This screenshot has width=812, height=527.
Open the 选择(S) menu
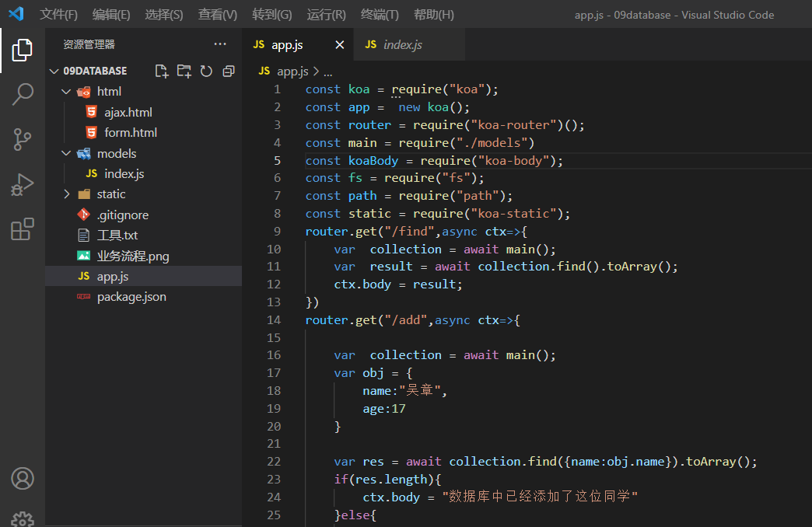pos(164,15)
